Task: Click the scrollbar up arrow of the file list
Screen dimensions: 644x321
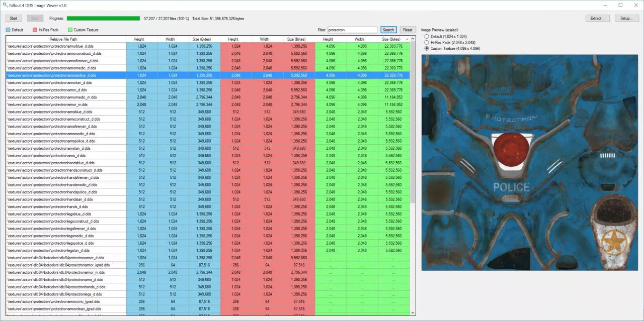Action: [x=413, y=39]
